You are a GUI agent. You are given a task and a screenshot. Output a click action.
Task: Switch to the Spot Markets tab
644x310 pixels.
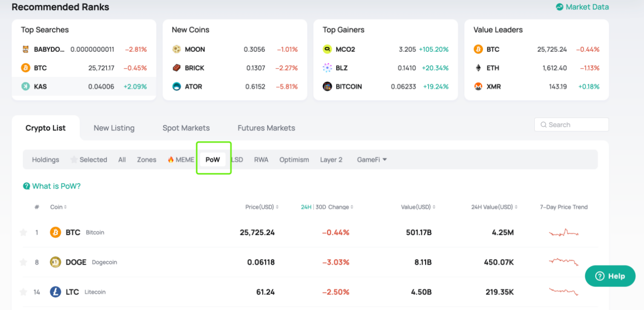[x=186, y=128]
